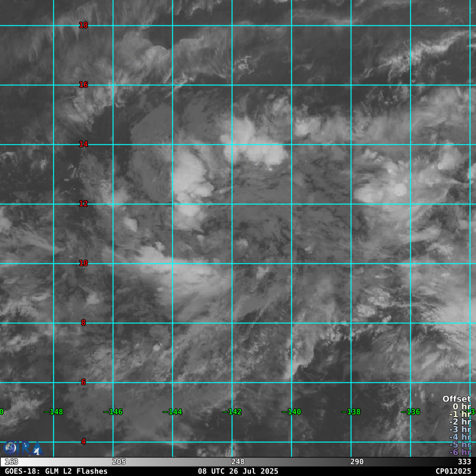Select the -6 hr offset entry
The image size is (476, 476).
point(460,452)
